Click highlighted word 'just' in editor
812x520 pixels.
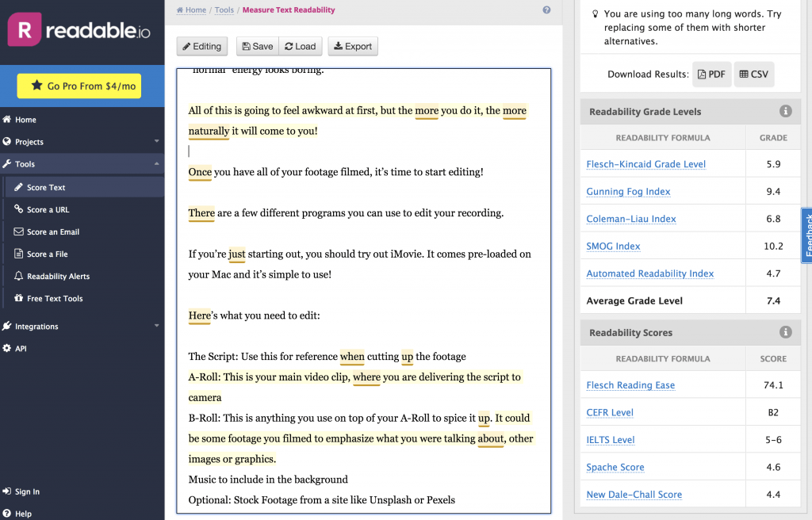(236, 254)
